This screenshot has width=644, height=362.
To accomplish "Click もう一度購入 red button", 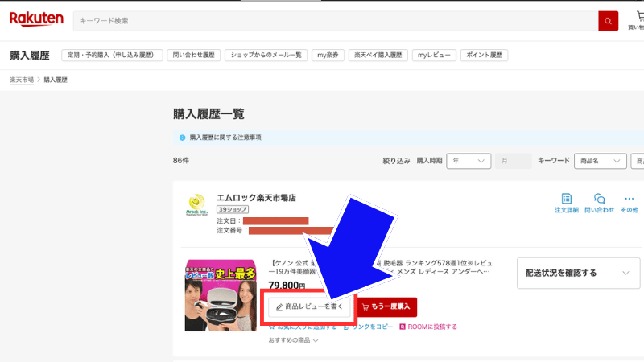I will click(x=386, y=307).
